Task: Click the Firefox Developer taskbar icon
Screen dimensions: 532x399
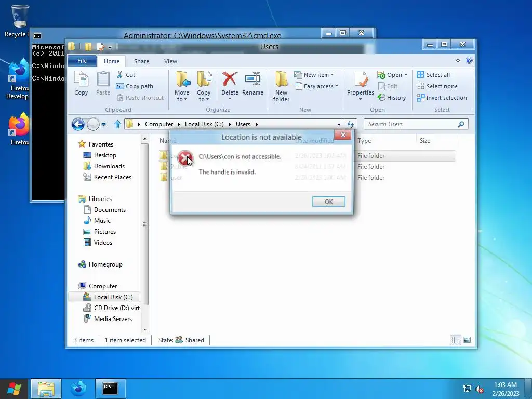Action: click(x=78, y=389)
